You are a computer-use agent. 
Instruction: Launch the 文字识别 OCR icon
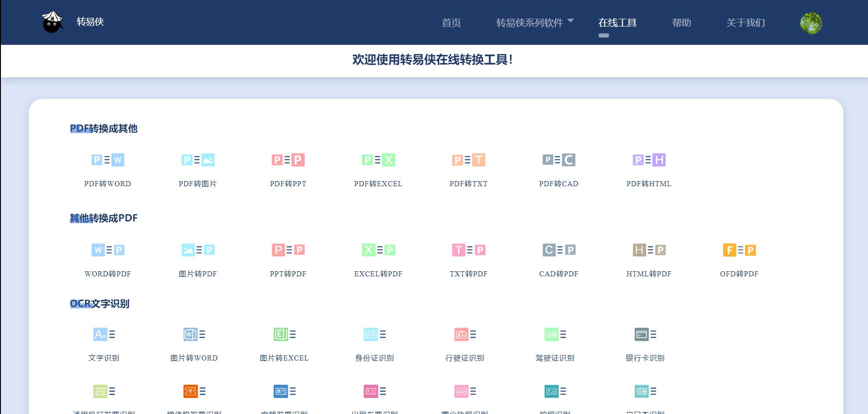(104, 334)
